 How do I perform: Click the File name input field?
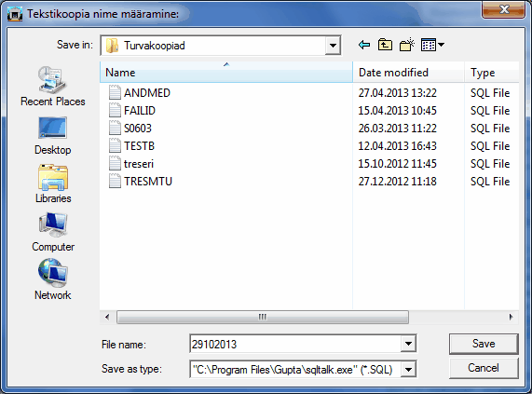click(x=295, y=344)
